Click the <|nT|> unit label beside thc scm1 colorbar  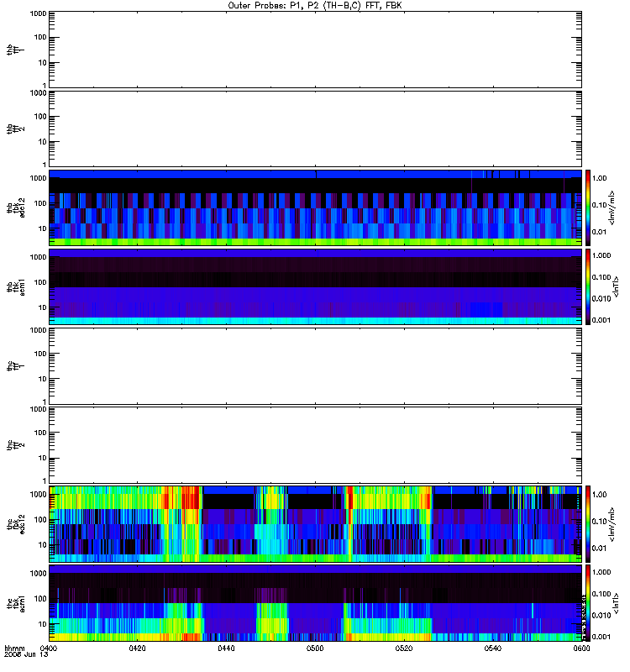(x=617, y=603)
